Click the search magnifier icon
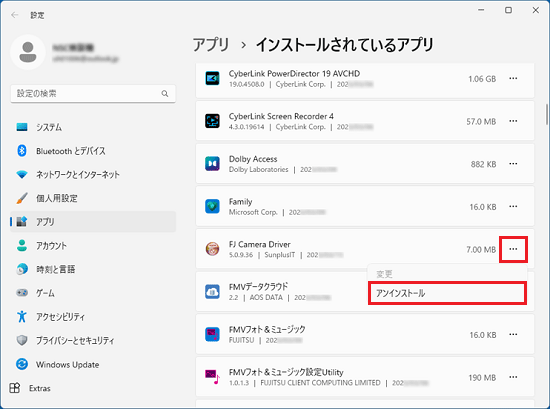Screen dimensions: 550x409 [165, 94]
